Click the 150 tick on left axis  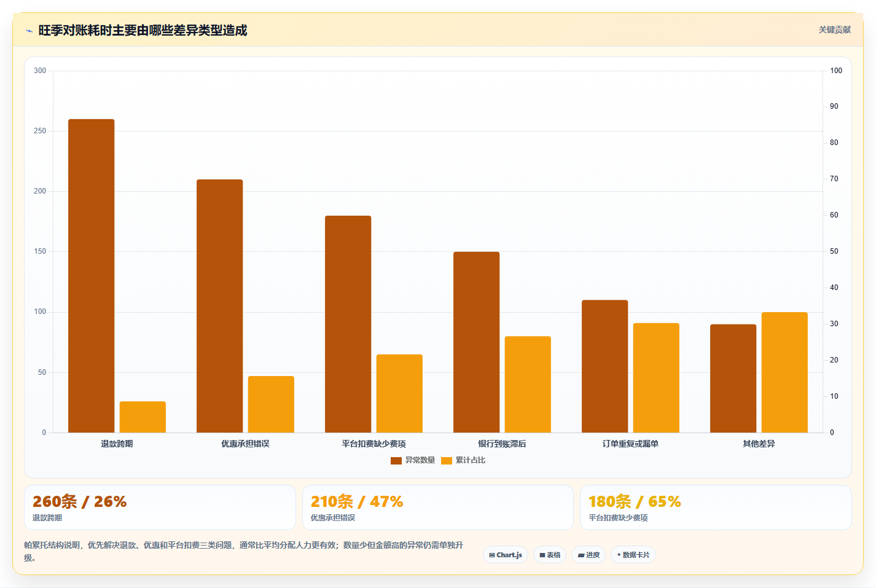40,251
